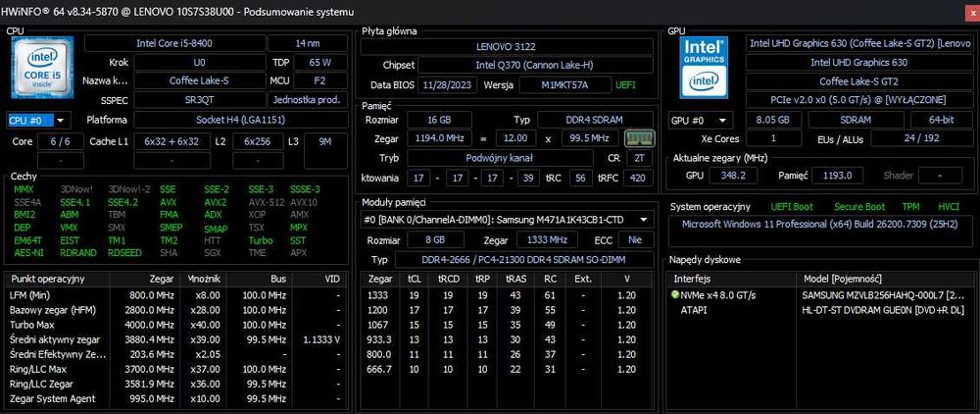Click the RDSEED feature label
980x414 pixels.
124,253
